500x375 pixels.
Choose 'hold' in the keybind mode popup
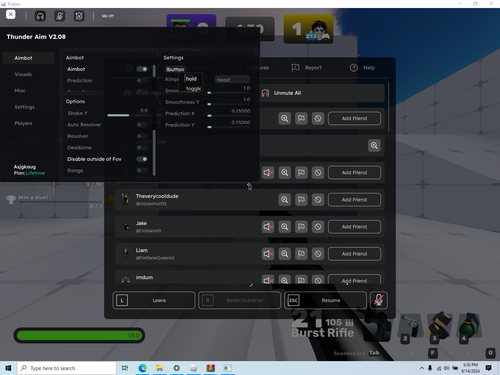coord(191,79)
